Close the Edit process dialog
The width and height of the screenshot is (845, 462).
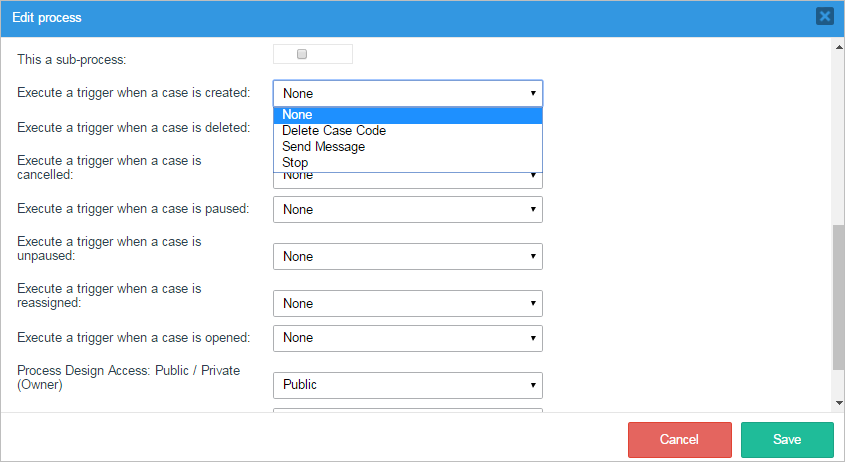click(824, 16)
